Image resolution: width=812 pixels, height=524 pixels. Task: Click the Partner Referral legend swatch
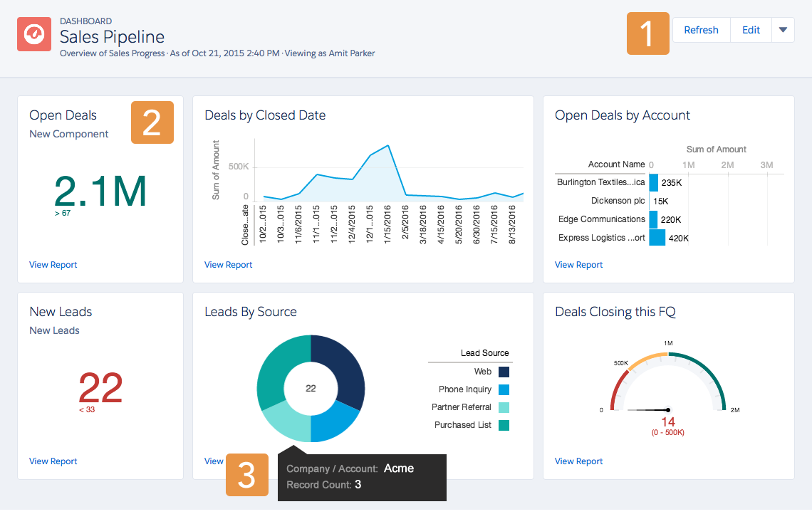(504, 407)
